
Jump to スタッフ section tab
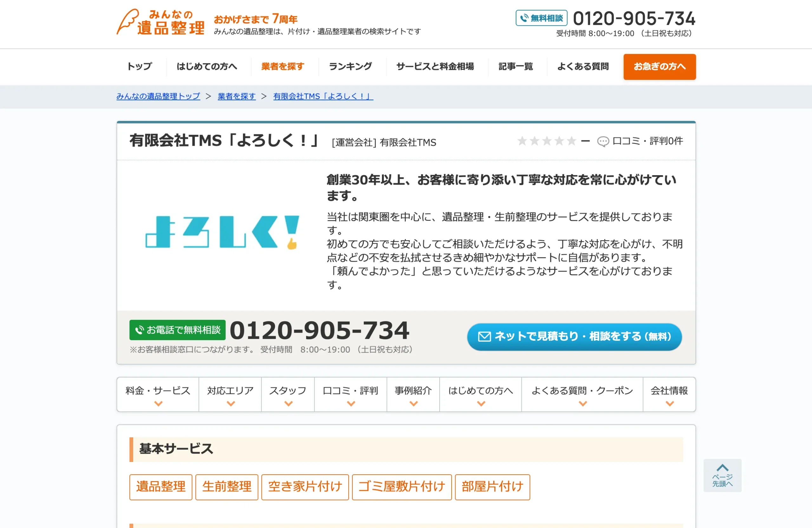pos(288,394)
